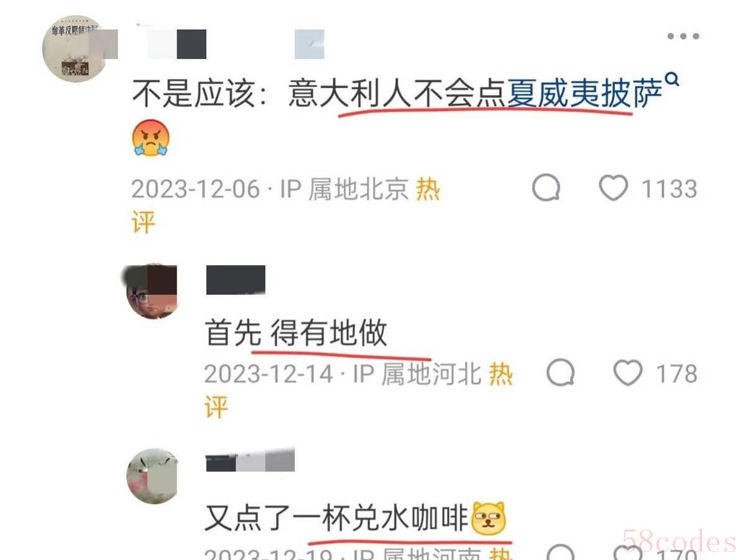Like the Hawaiian pizza comment with 1133 likes
This screenshot has height=560, width=746.
click(x=613, y=188)
